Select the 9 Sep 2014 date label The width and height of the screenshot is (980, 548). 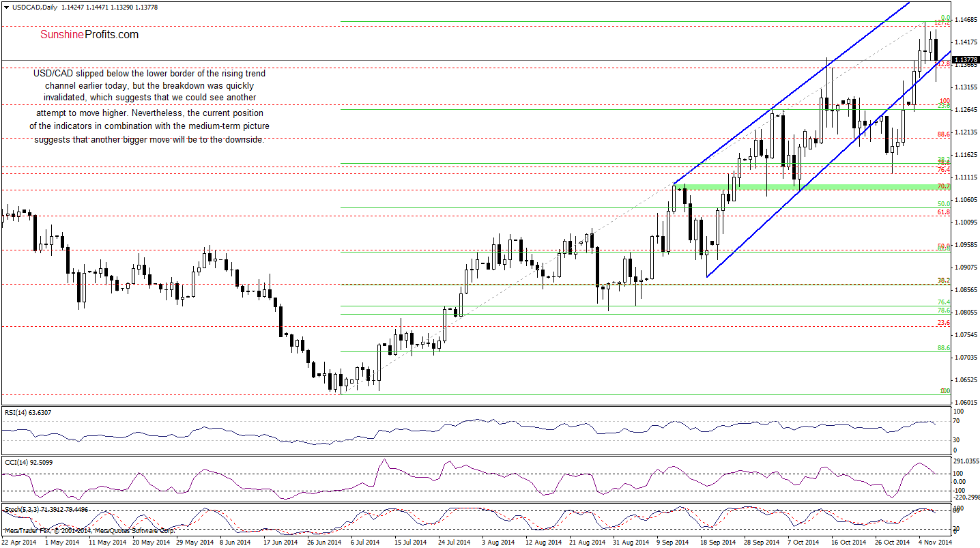673,543
